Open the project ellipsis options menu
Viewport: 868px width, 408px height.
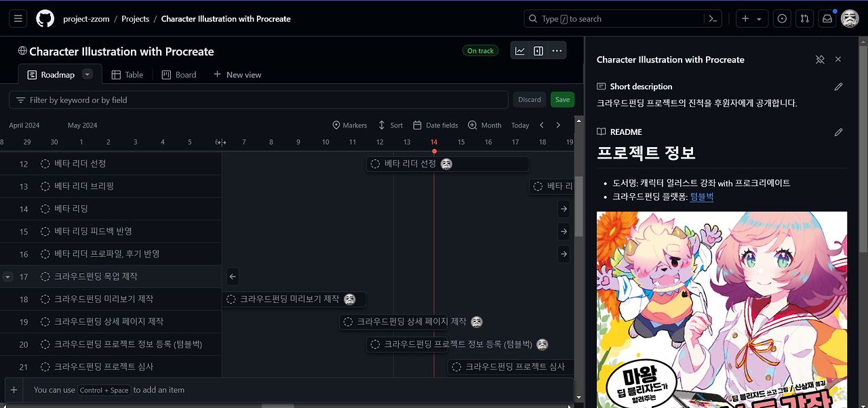[x=557, y=50]
